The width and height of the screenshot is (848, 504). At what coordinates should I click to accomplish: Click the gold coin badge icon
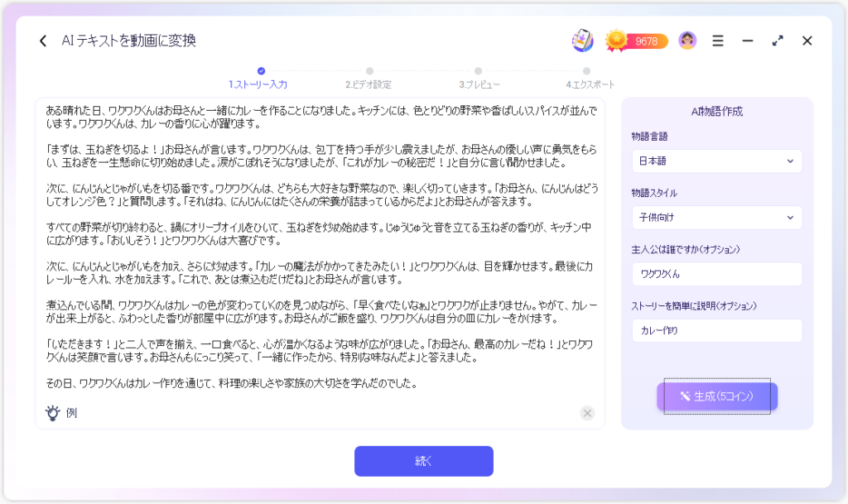617,40
